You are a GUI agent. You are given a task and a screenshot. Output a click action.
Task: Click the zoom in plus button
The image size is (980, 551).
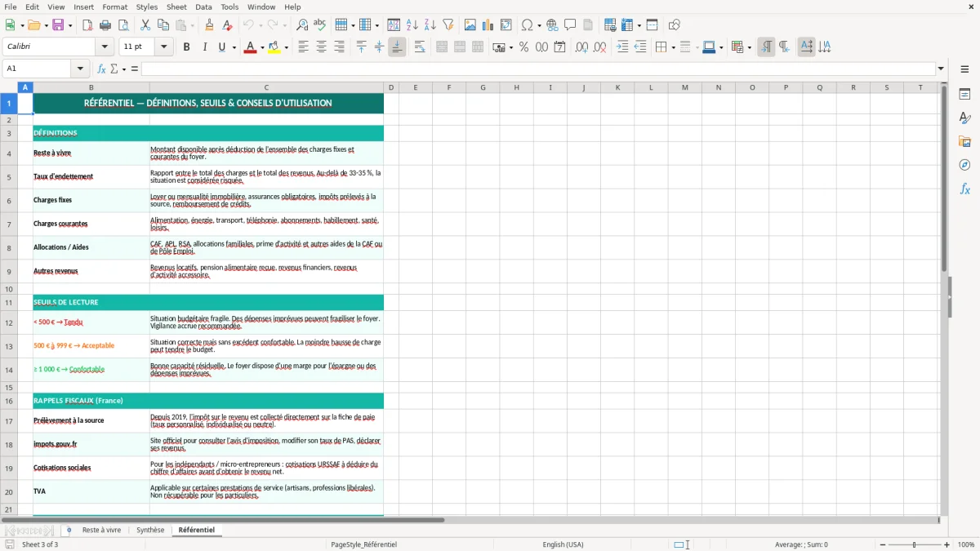947,544
